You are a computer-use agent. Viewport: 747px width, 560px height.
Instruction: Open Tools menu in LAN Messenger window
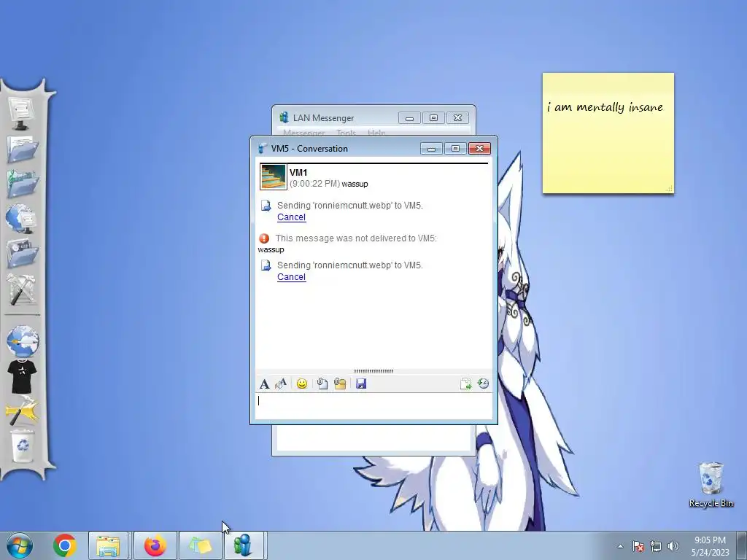(x=347, y=133)
